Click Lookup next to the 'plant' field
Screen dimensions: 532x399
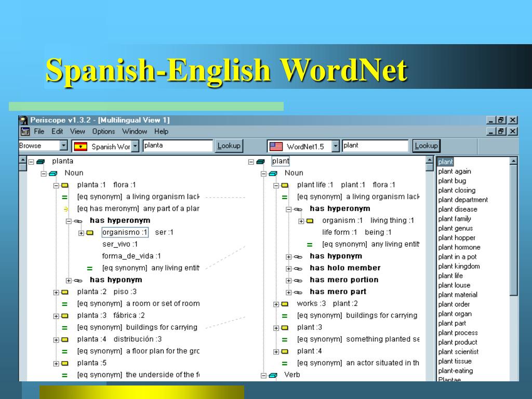[426, 146]
